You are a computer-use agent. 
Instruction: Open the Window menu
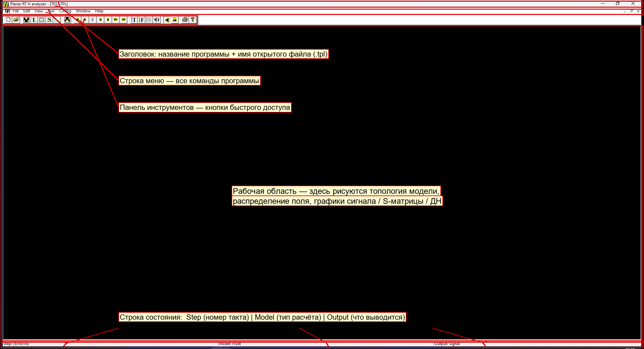coord(83,11)
